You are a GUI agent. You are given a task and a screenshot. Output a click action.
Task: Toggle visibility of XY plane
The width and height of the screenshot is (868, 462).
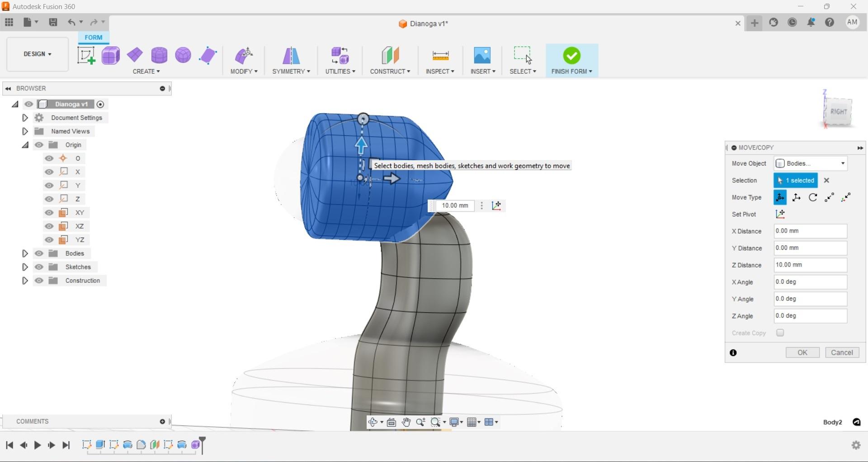click(x=49, y=213)
